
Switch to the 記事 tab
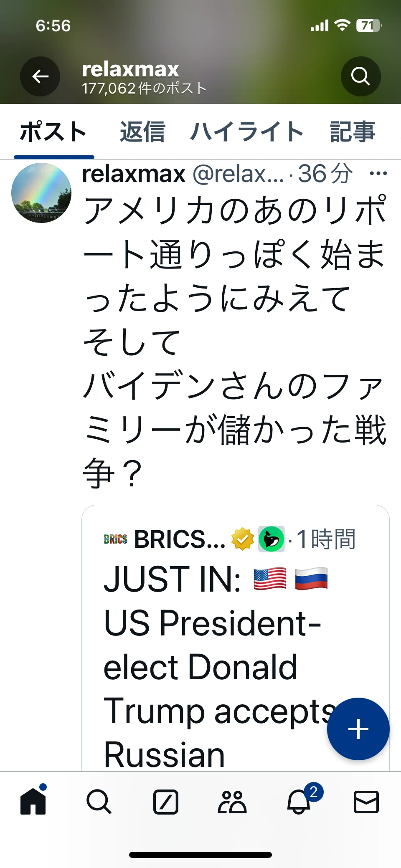[x=353, y=132]
